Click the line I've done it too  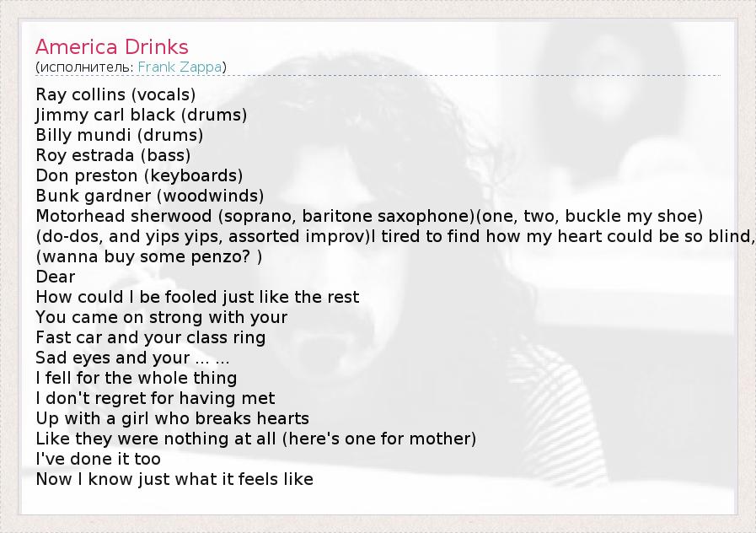pos(98,459)
